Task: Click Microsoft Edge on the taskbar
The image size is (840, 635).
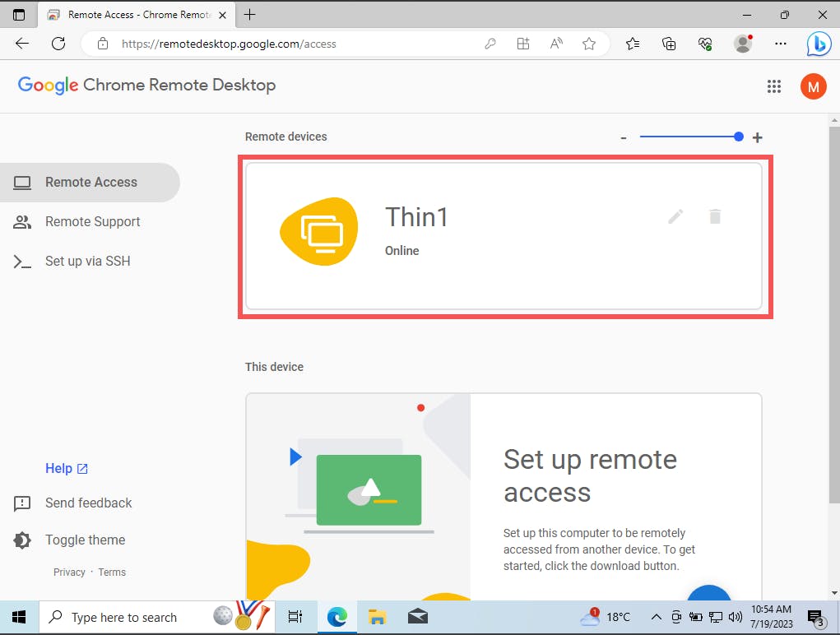Action: coord(337,618)
